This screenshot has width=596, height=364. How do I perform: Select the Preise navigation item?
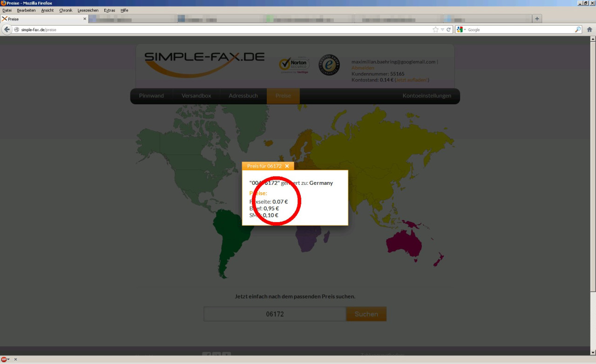coord(283,96)
